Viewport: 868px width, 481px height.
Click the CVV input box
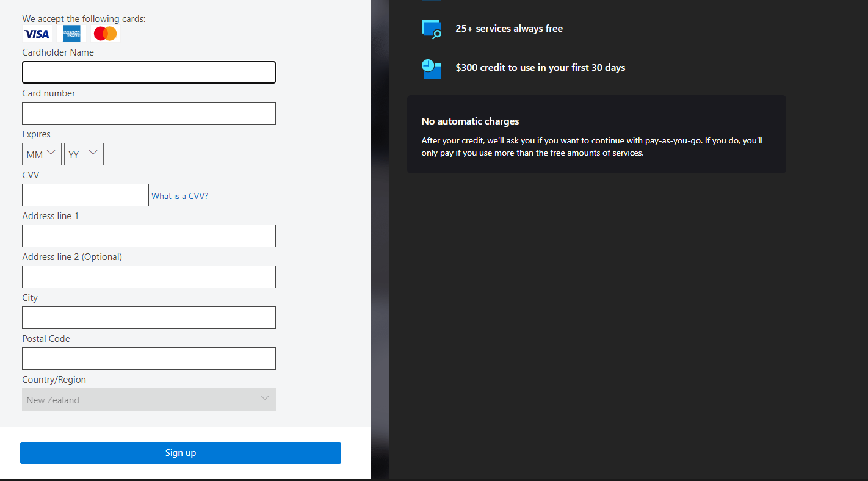click(x=85, y=195)
